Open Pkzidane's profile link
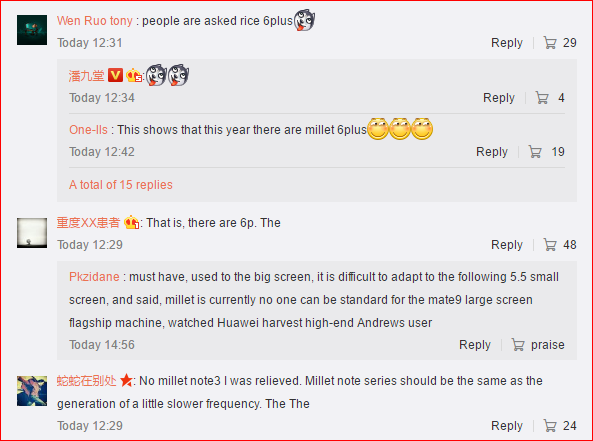The image size is (593, 441). [x=94, y=277]
